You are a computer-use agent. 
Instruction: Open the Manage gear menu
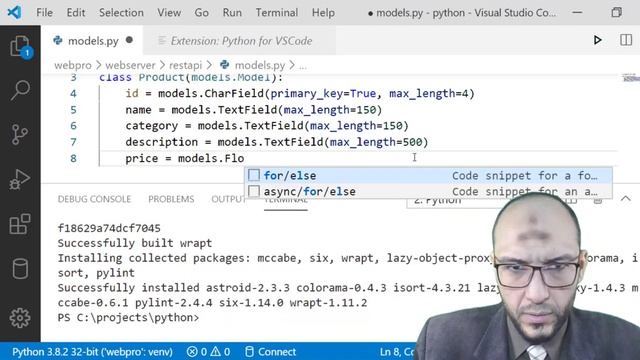[20, 318]
